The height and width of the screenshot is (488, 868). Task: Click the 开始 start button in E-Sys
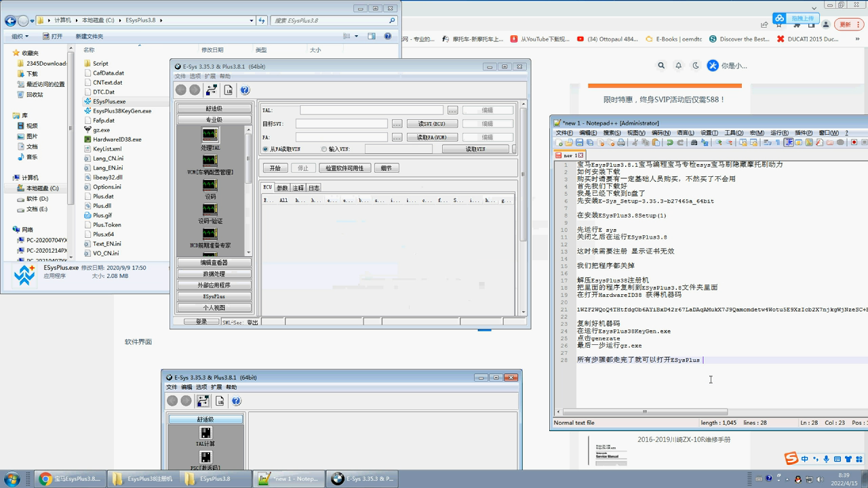tap(275, 168)
